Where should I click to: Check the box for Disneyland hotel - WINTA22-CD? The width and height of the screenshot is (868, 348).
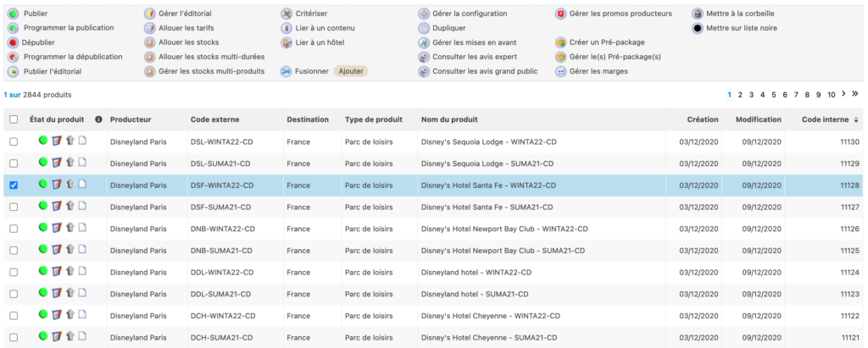coord(13,272)
